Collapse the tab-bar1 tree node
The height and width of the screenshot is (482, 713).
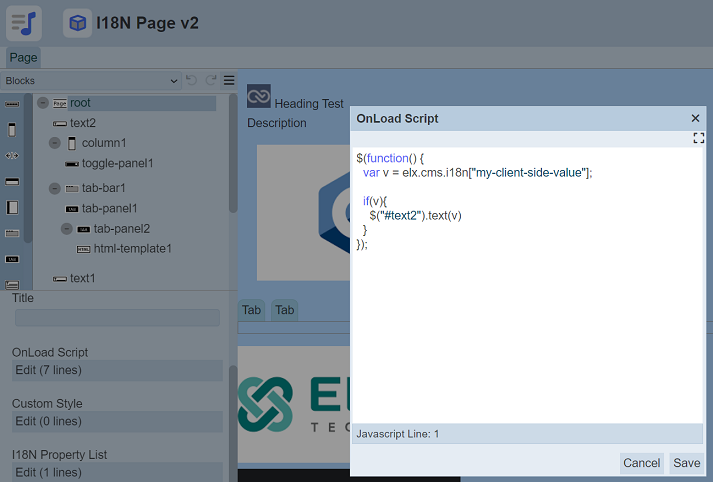pos(55,188)
